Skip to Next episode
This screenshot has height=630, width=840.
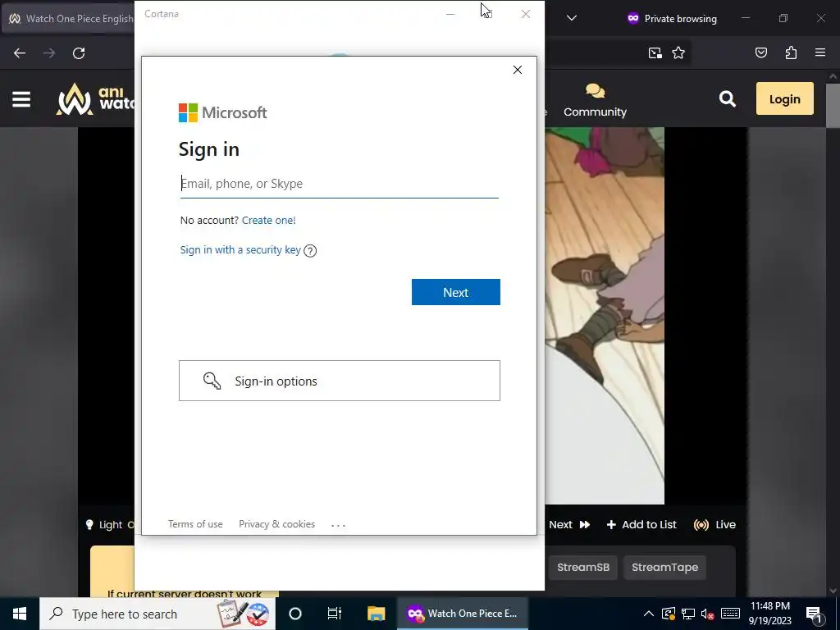(569, 524)
